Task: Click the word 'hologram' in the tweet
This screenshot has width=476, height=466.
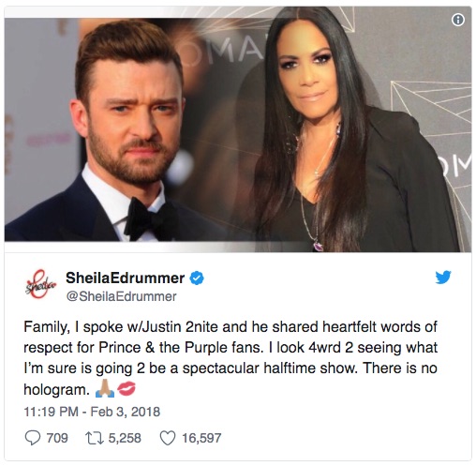Action: (x=56, y=389)
